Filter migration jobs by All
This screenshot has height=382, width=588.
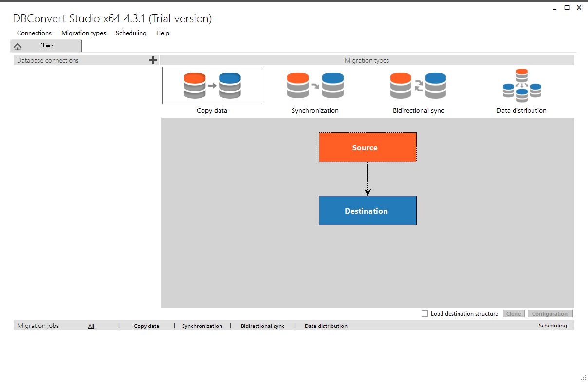(91, 326)
